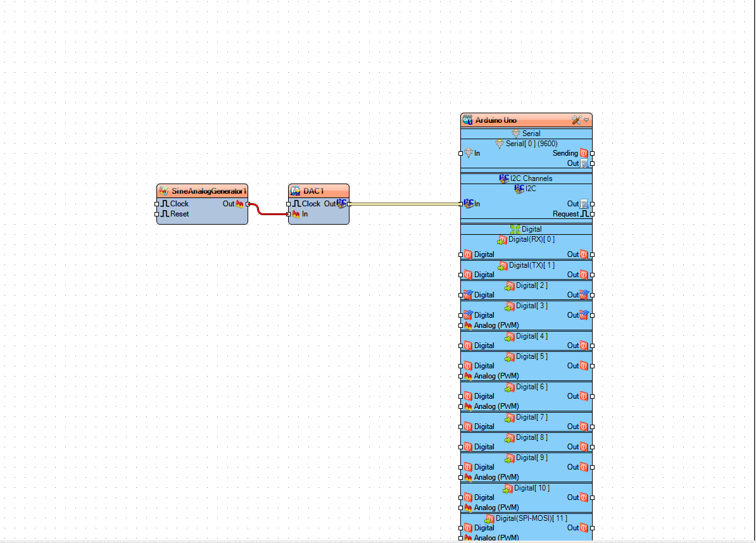This screenshot has height=543, width=756.
Task: Select the DAC1 title text
Action: pos(313,191)
